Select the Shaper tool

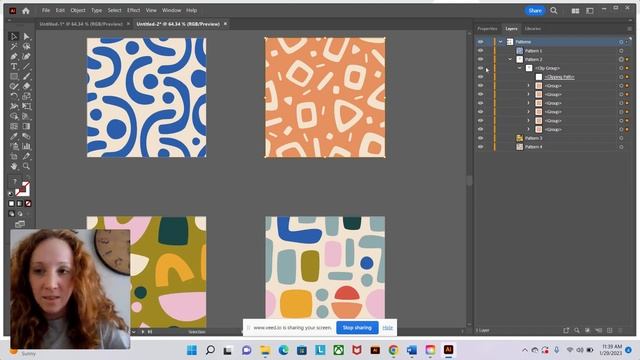coord(14,86)
